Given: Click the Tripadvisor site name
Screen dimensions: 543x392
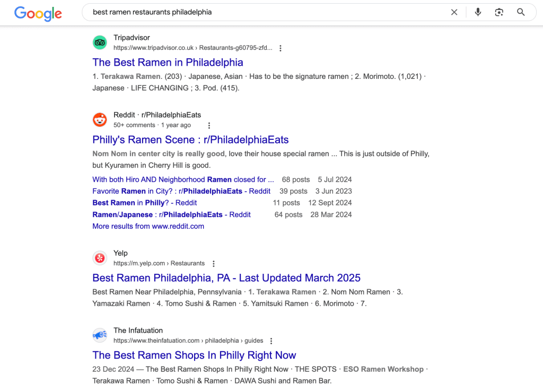Looking at the screenshot, I should click(132, 38).
